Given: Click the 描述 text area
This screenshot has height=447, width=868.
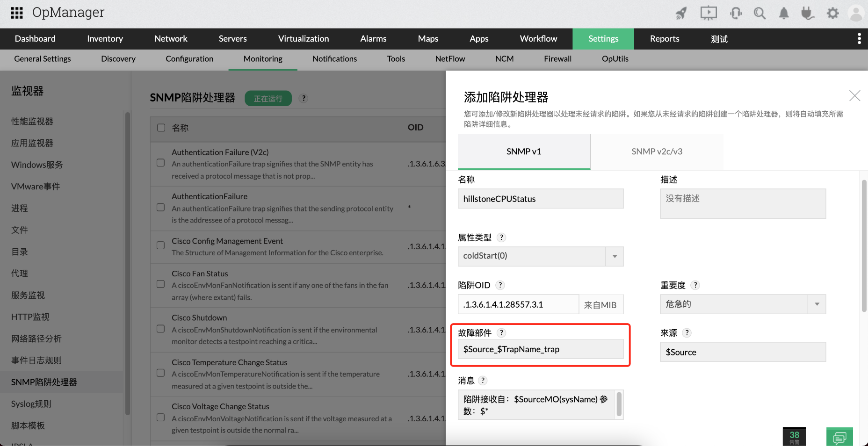Looking at the screenshot, I should click(x=743, y=203).
